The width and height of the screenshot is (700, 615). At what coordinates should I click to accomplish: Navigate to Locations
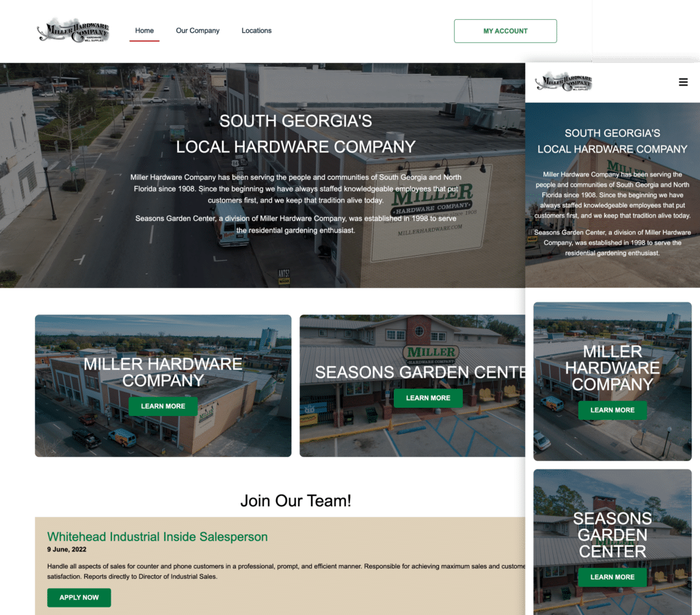click(256, 30)
